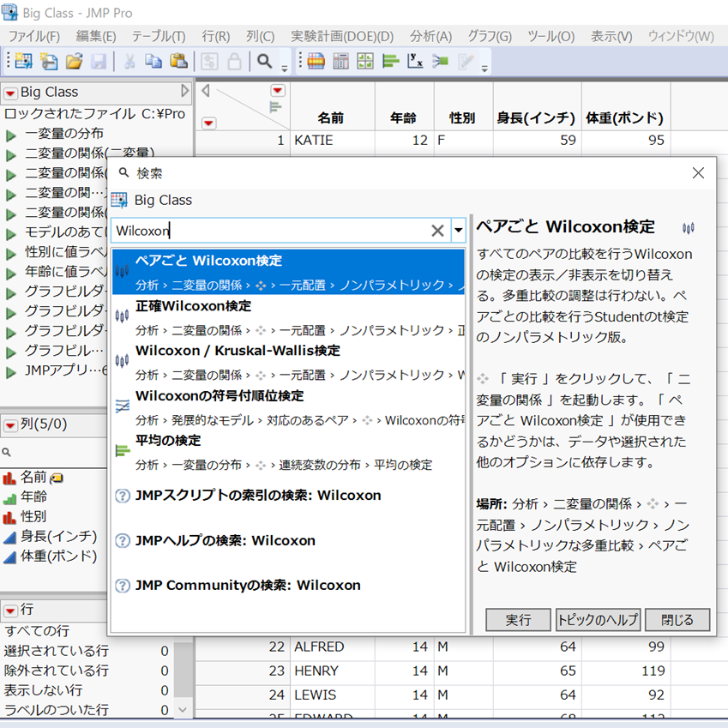Image resolution: width=728 pixels, height=728 pixels.
Task: Clear the Wilcoxon search field with the X
Action: click(436, 231)
